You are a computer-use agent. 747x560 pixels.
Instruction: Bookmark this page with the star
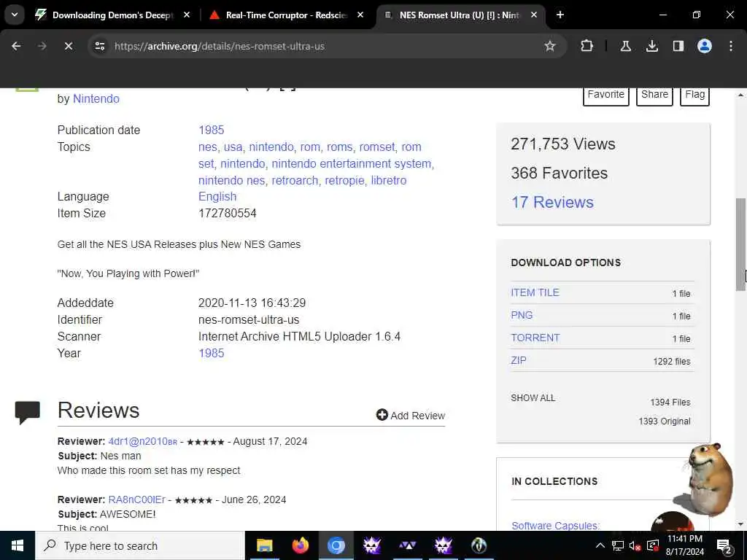coord(550,46)
